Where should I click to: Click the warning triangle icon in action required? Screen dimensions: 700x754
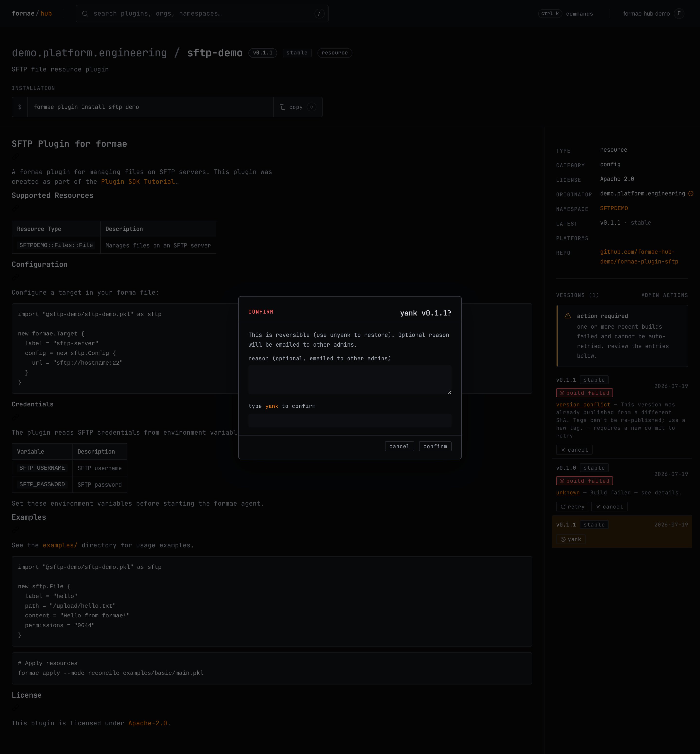pyautogui.click(x=568, y=316)
